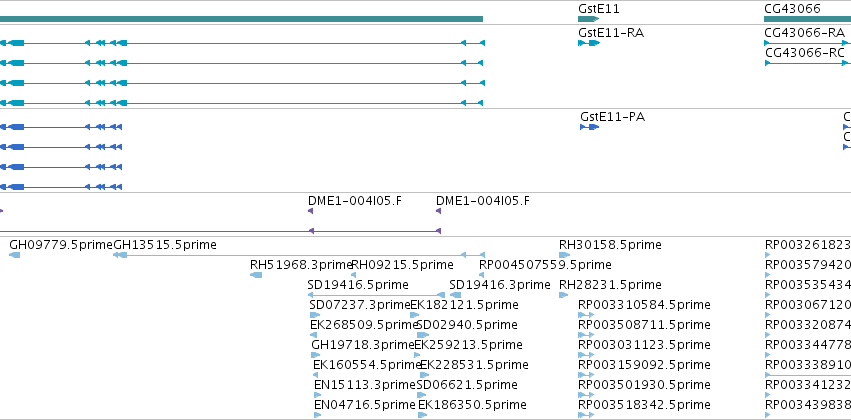Click the RH30158.5prime EST arrow glyph
Image resolution: width=851 pixels, height=420 pixels.
coord(564,255)
